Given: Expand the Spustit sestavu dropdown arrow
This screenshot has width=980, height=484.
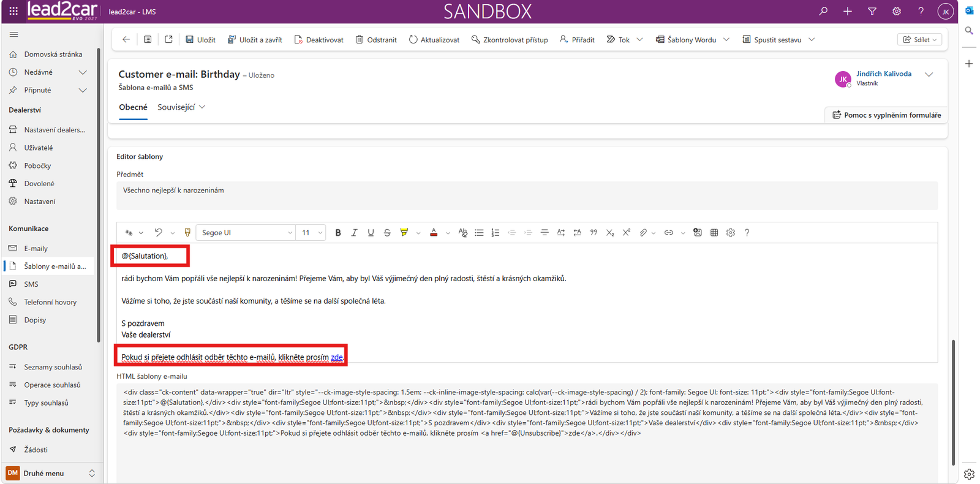Looking at the screenshot, I should [x=812, y=40].
